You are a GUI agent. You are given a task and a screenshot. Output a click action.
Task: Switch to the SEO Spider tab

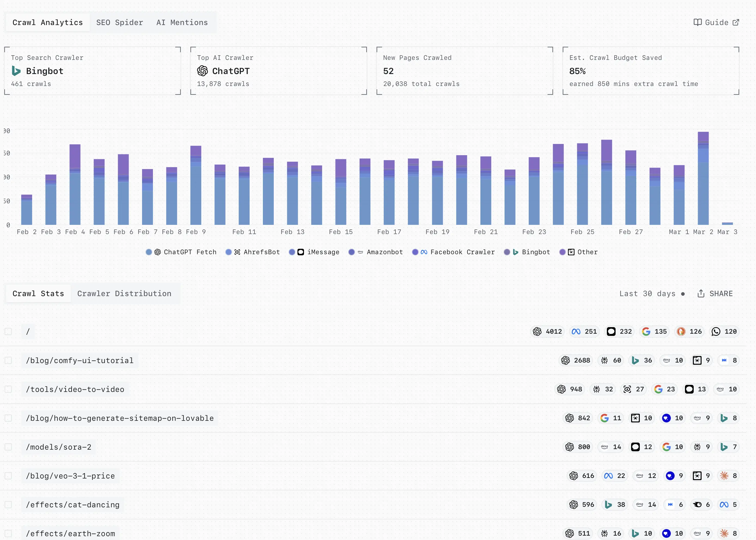tap(120, 22)
